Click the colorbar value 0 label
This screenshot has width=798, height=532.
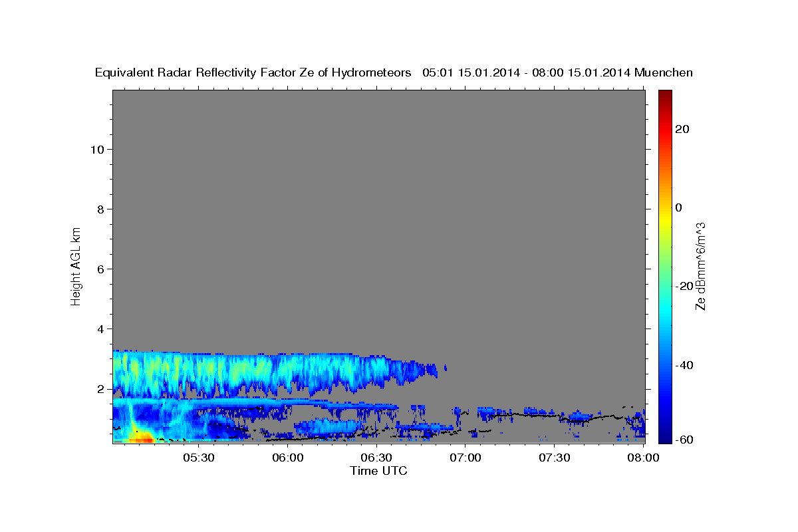678,207
